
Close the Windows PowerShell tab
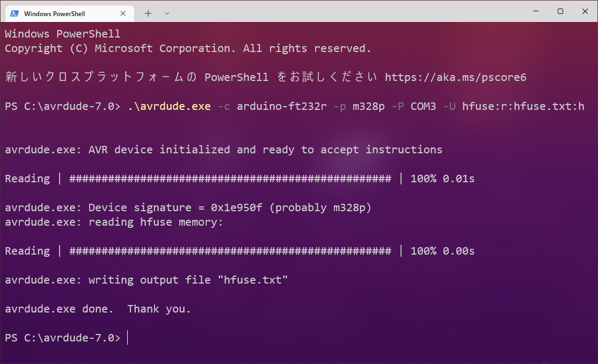click(x=122, y=13)
